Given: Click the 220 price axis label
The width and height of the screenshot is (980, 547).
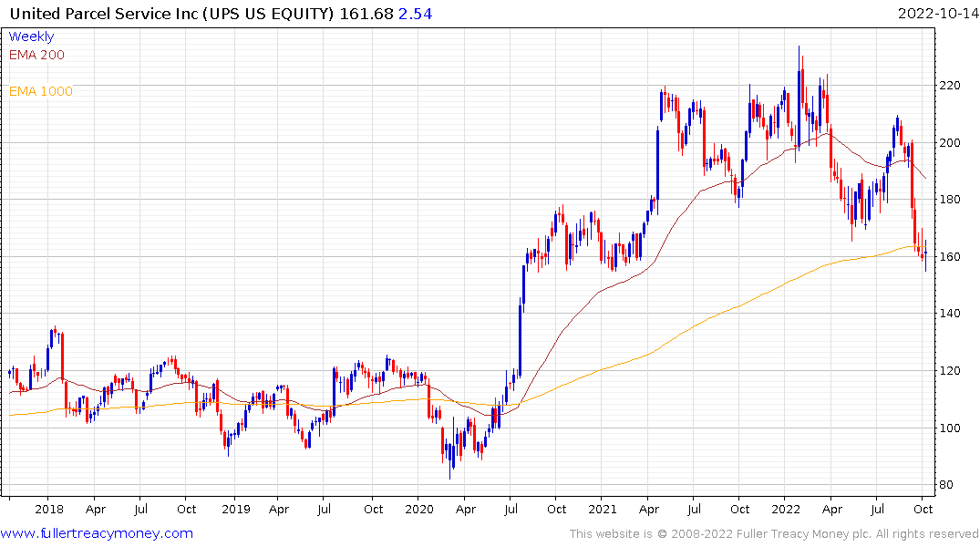Looking at the screenshot, I should tap(950, 86).
